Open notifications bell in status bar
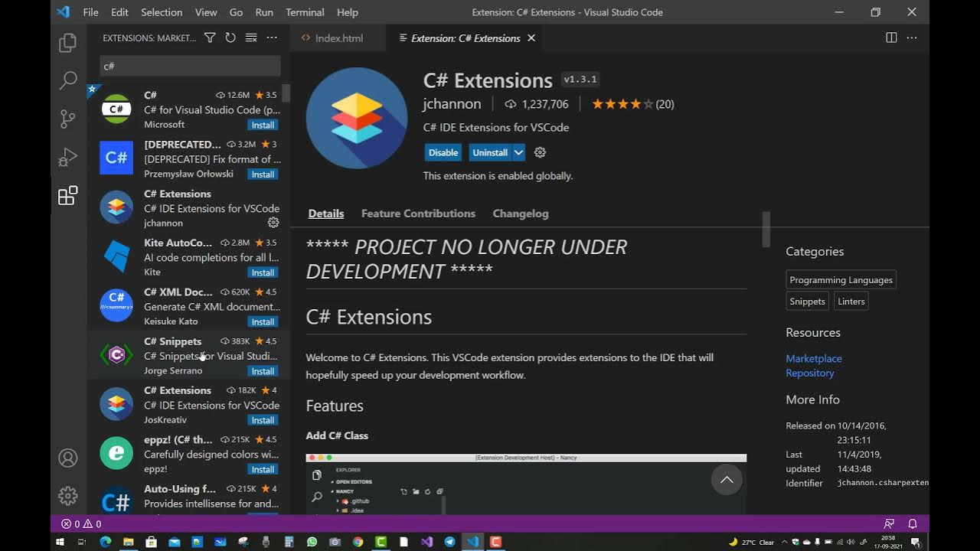 point(913,524)
